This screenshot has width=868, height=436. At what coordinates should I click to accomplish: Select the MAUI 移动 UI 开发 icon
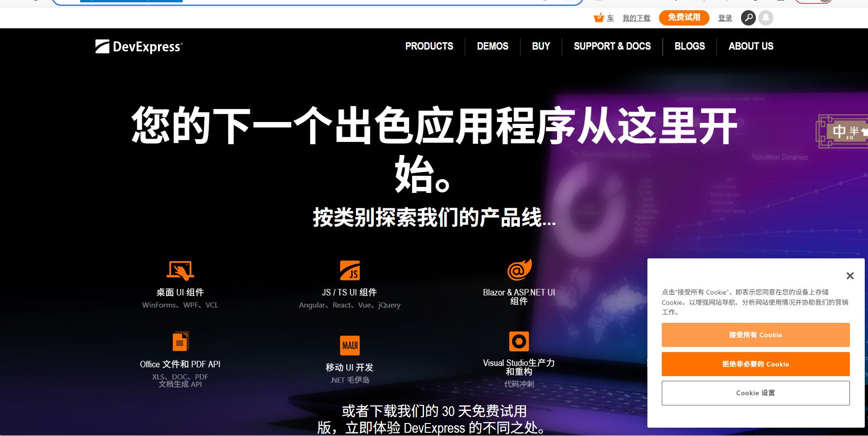(x=350, y=345)
